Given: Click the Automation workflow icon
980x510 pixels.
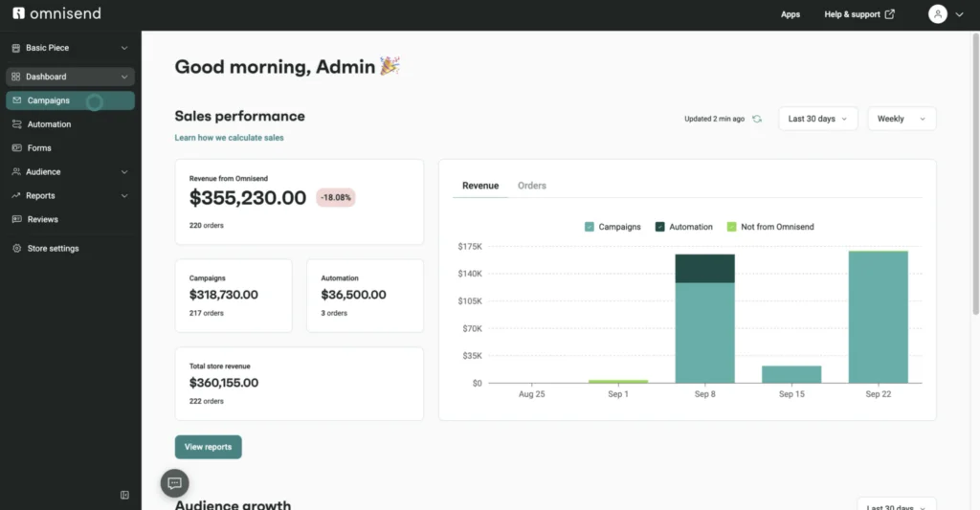Looking at the screenshot, I should coord(17,124).
